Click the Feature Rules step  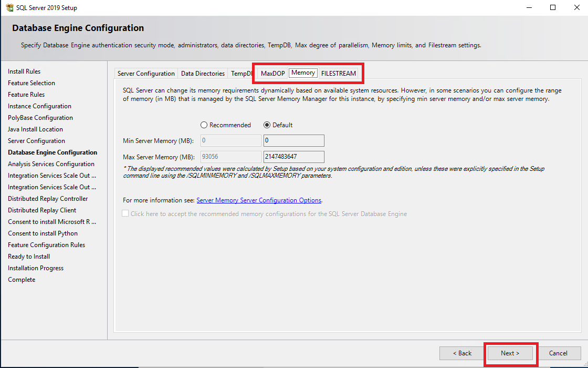(x=26, y=95)
